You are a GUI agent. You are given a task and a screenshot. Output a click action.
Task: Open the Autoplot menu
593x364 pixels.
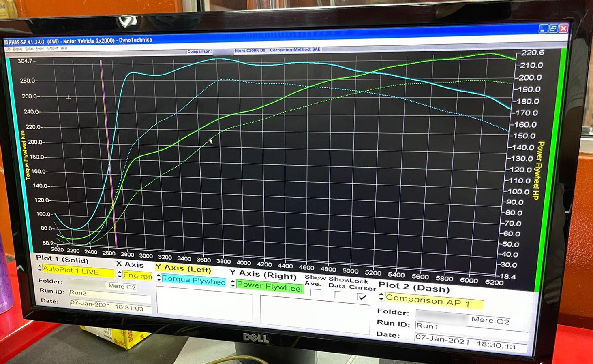(x=52, y=49)
